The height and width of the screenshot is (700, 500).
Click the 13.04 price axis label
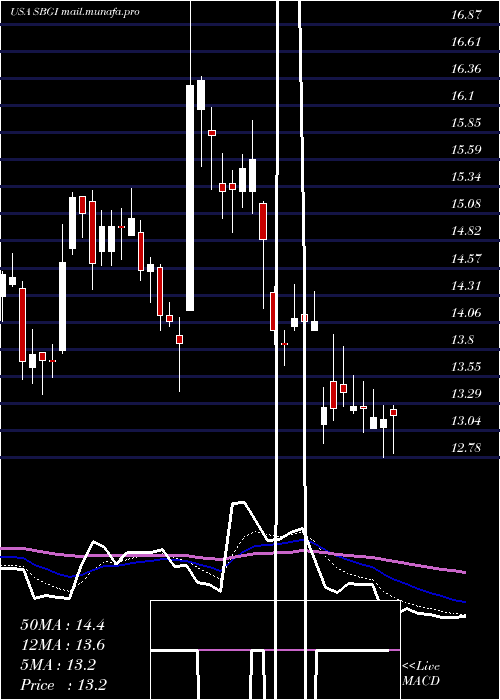coord(466,421)
